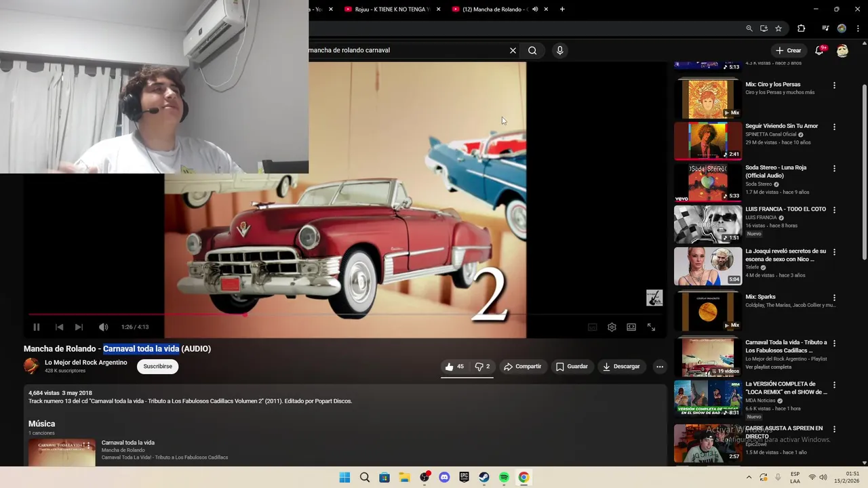Select the Mancha de Rolando browser tab
The height and width of the screenshot is (488, 868).
pos(491,9)
